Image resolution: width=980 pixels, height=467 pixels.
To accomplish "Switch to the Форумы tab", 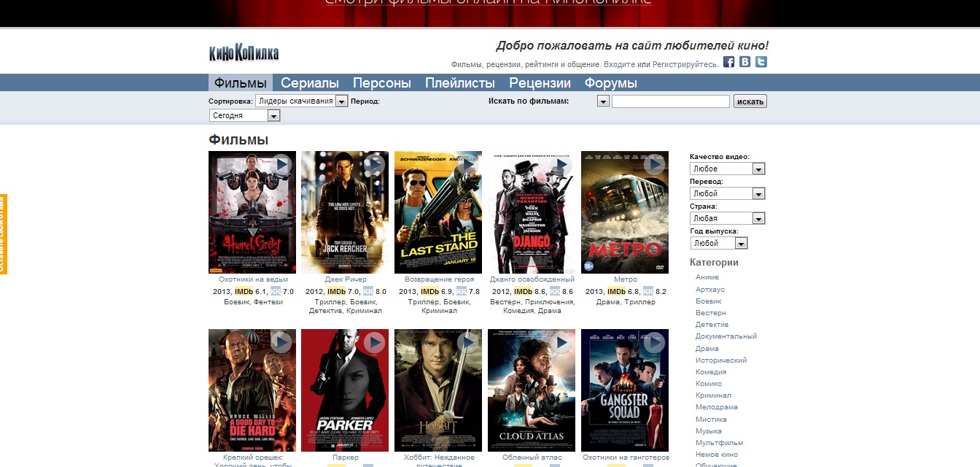I will coord(611,83).
